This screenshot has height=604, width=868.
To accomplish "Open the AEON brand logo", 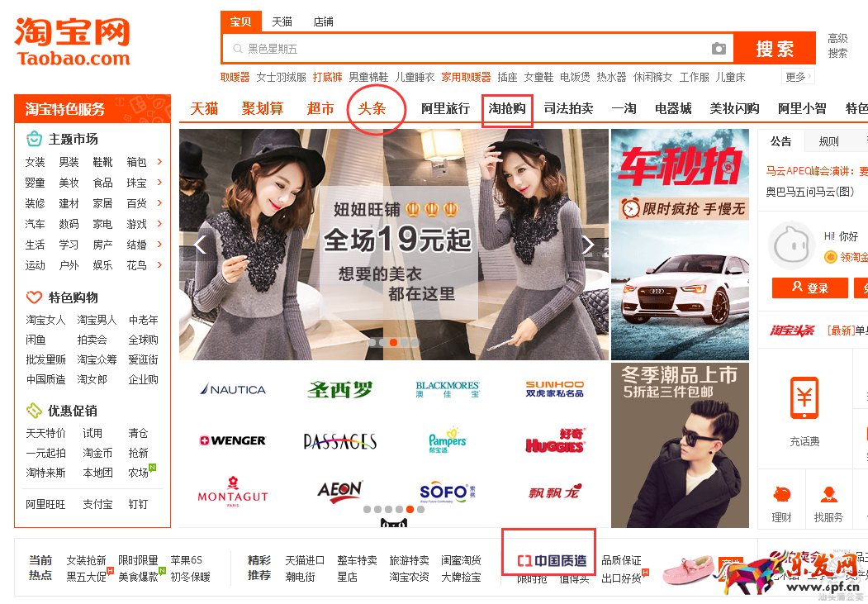I will pos(340,492).
